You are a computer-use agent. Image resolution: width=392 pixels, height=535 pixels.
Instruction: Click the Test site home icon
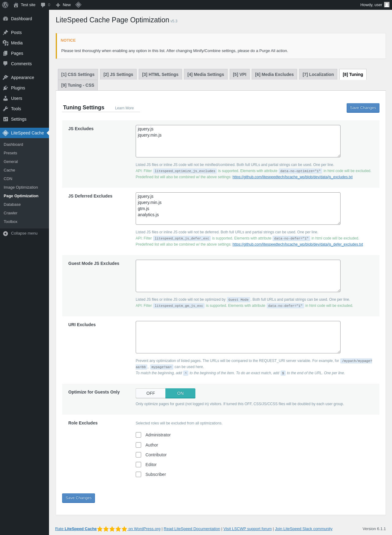click(16, 5)
